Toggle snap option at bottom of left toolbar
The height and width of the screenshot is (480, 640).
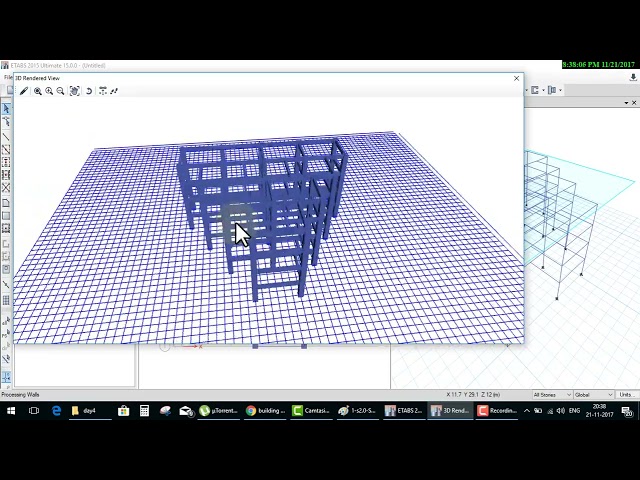[6, 378]
